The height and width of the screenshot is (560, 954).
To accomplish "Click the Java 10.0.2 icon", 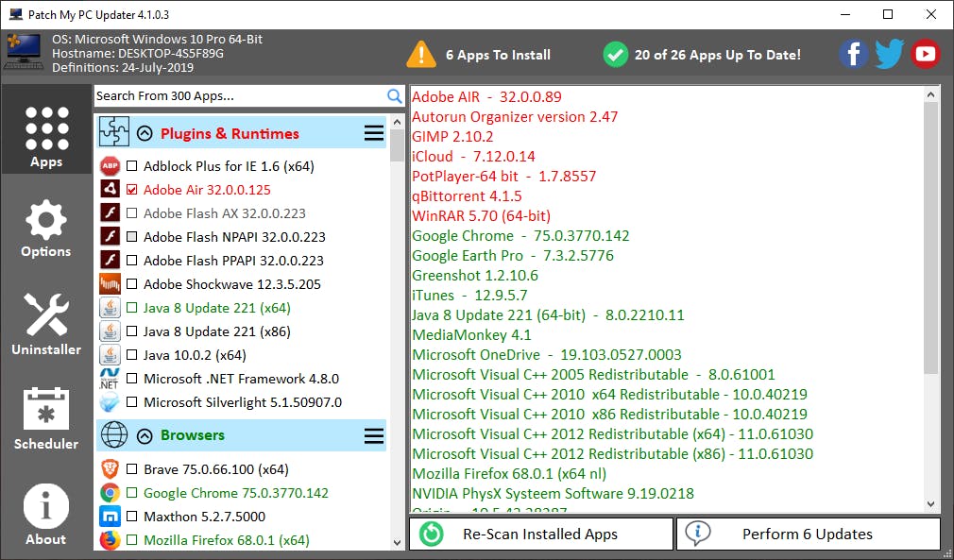I will pyautogui.click(x=111, y=355).
